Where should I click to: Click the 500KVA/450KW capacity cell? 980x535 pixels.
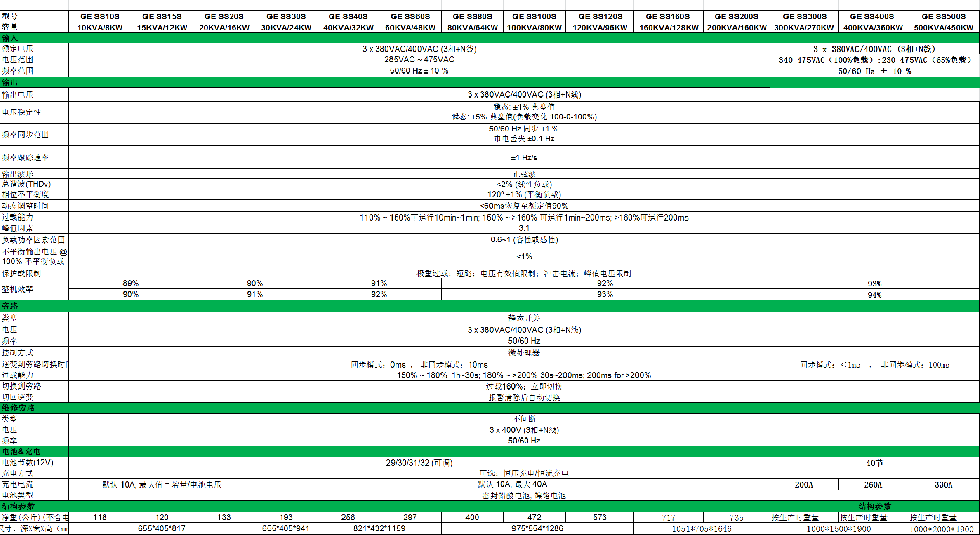point(943,27)
